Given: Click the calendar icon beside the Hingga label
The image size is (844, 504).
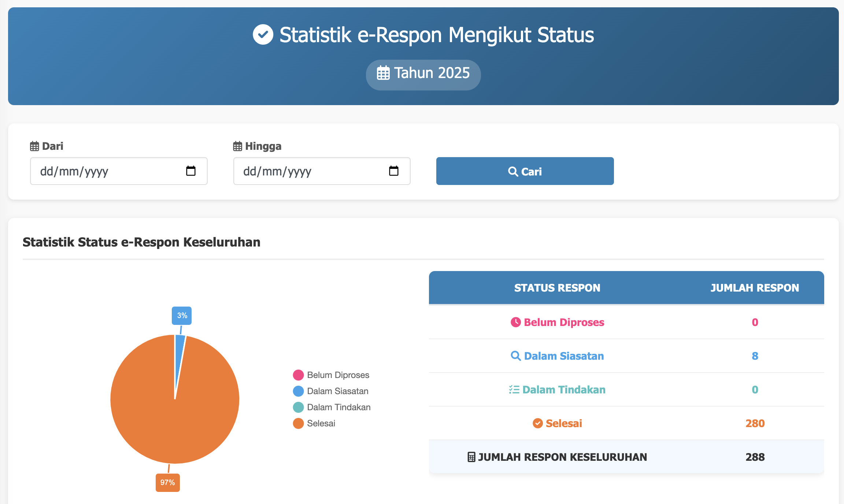Looking at the screenshot, I should click(237, 147).
